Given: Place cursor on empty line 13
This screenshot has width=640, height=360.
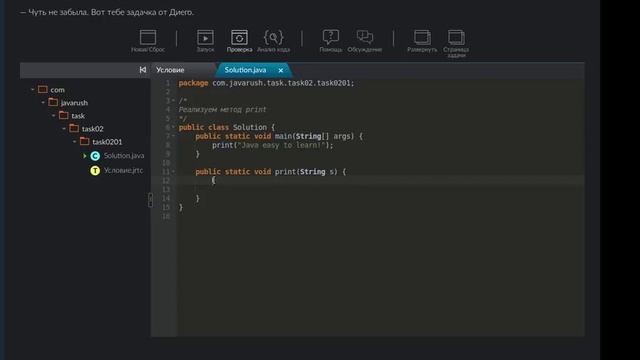Looking at the screenshot, I should (x=380, y=189).
